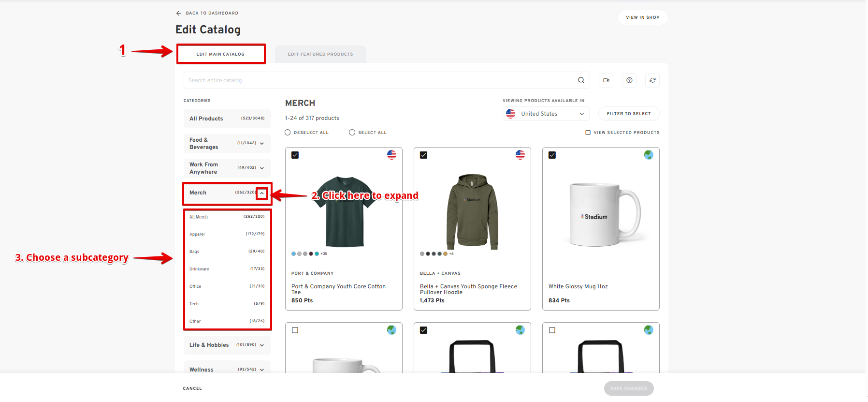The width and height of the screenshot is (868, 402).
Task: Click globe icon on White Glossy Mug card
Action: coord(649,155)
